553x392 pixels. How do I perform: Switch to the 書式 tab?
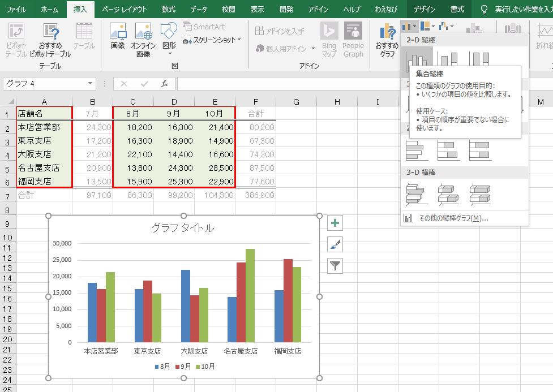pyautogui.click(x=457, y=9)
